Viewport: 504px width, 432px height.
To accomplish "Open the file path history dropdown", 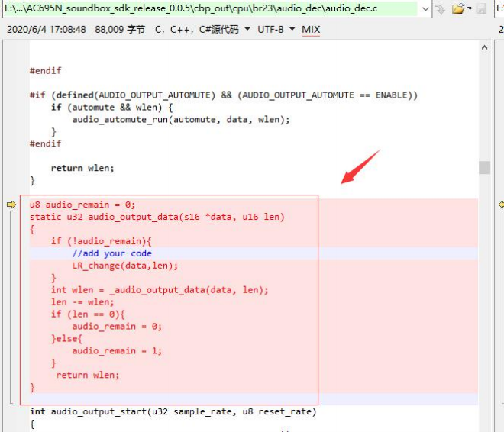I will coord(425,9).
